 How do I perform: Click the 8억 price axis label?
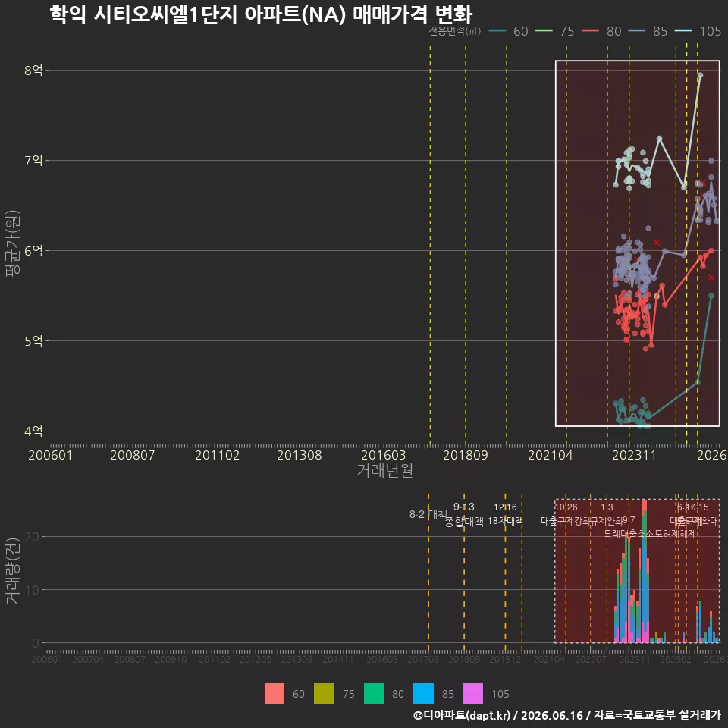[33, 70]
